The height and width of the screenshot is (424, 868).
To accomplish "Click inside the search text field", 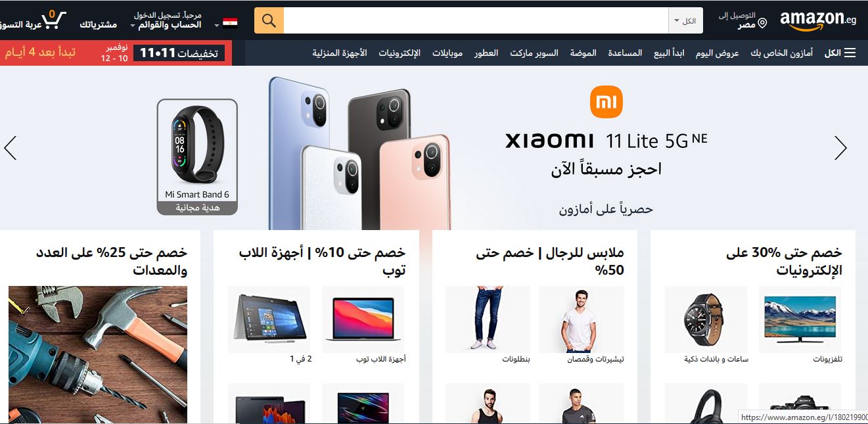I will tap(476, 20).
